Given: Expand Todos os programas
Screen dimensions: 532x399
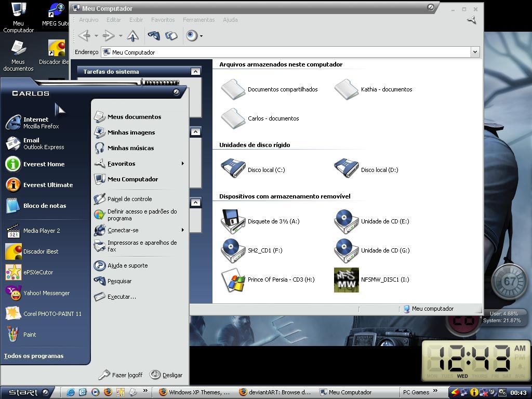Looking at the screenshot, I should point(34,356).
